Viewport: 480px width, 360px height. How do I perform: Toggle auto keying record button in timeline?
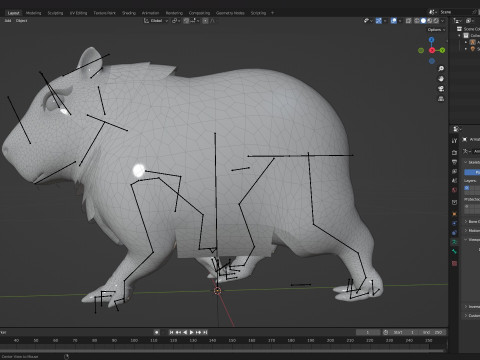coord(157,332)
